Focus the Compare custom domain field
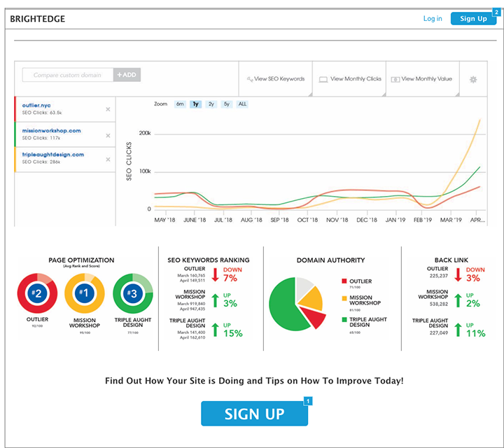 (67, 75)
